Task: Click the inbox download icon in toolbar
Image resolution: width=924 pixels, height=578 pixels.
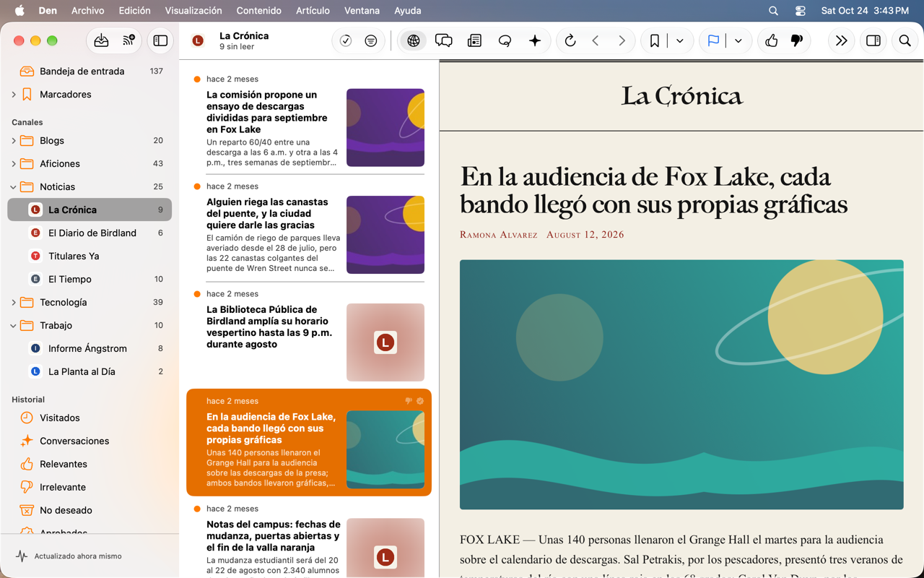Action: tap(101, 41)
